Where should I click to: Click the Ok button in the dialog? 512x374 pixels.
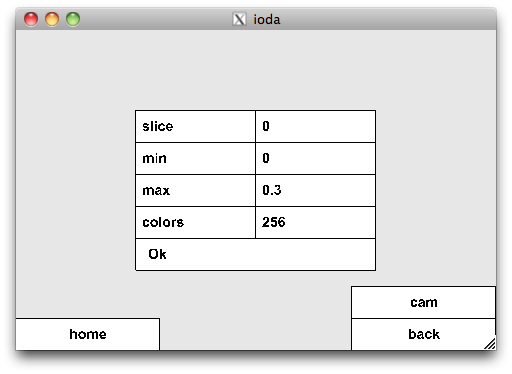pos(255,254)
